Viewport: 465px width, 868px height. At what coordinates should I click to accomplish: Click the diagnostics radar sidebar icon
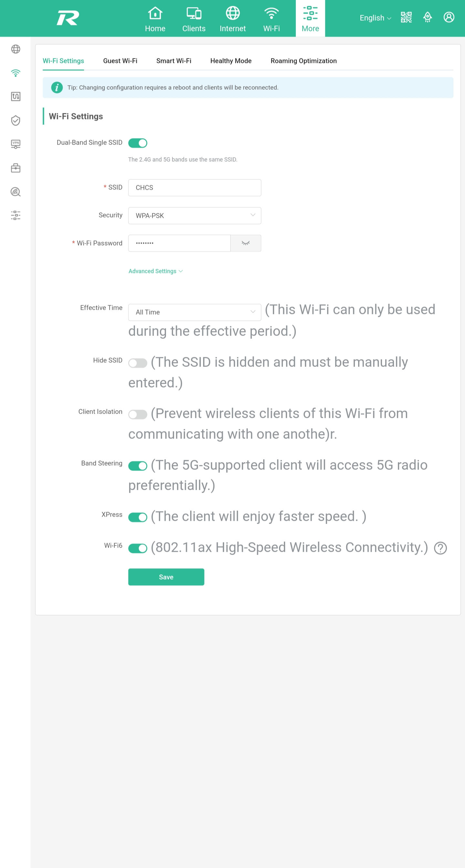[15, 192]
